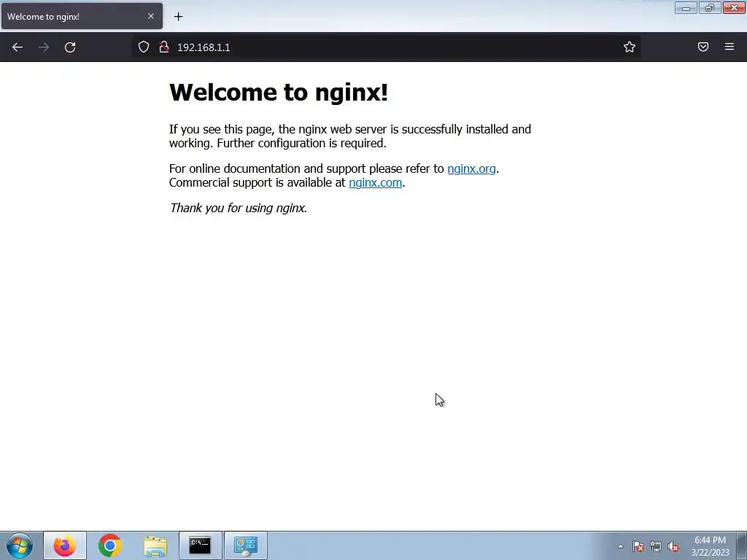This screenshot has height=560, width=747.
Task: Open the tracking protection shield icon
Action: coord(144,47)
